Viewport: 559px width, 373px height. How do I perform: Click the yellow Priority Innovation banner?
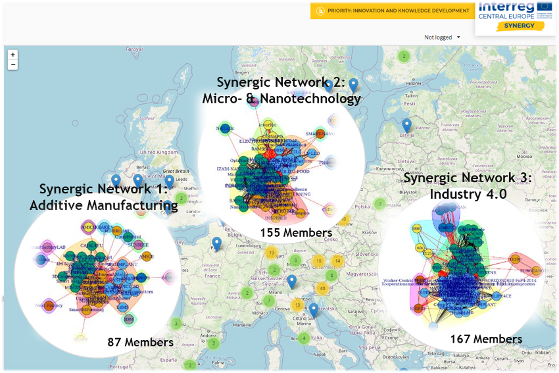point(393,11)
